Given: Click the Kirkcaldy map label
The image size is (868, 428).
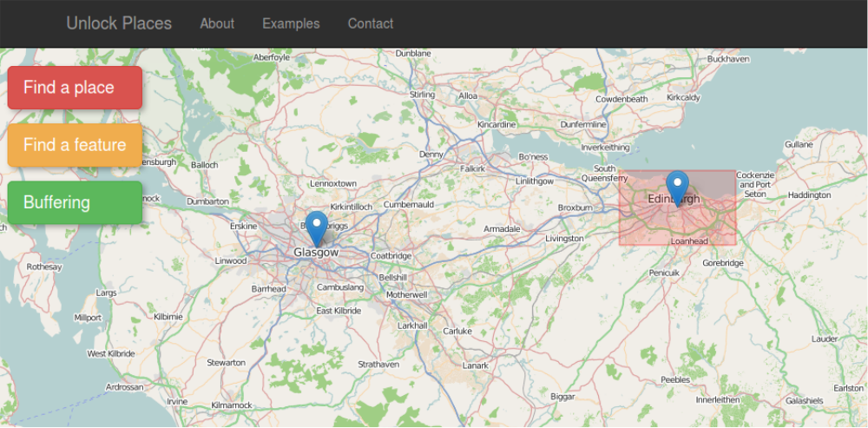Looking at the screenshot, I should pyautogui.click(x=683, y=98).
